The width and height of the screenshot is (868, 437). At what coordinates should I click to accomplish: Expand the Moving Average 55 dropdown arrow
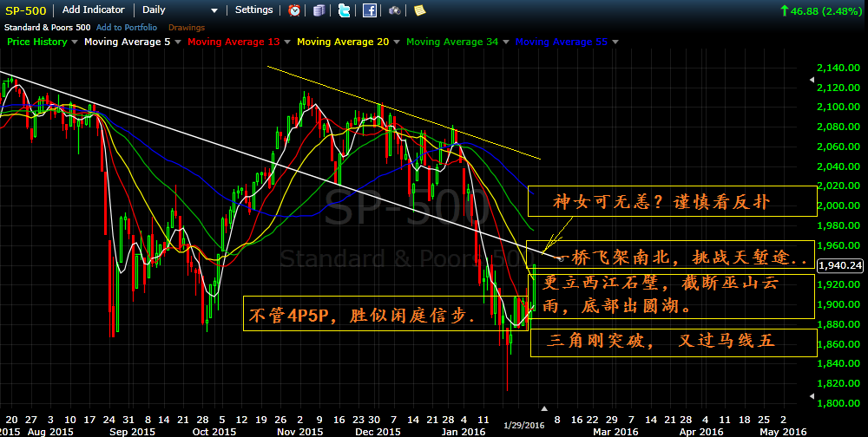(x=615, y=42)
